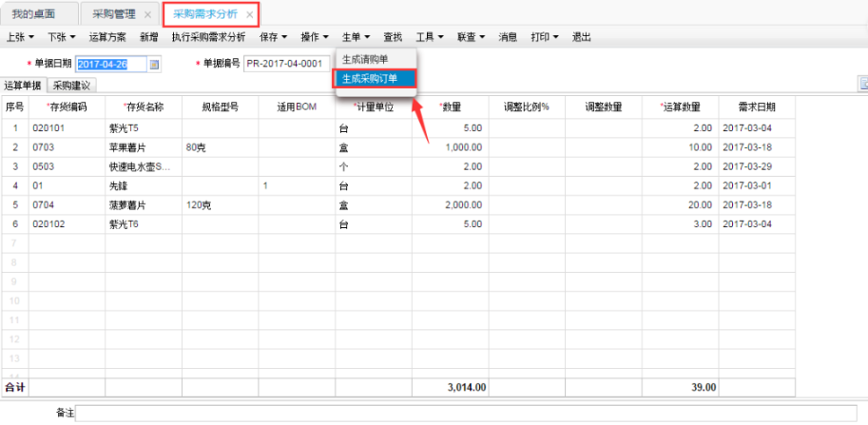Click the total 3,014.00 cell
This screenshot has width=868, height=425.
pyautogui.click(x=450, y=387)
